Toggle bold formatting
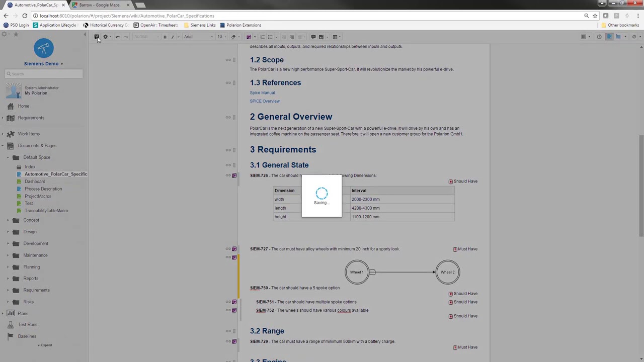 (165, 37)
